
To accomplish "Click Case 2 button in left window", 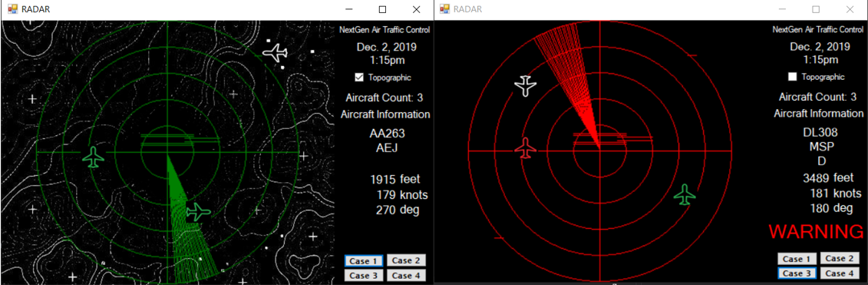I will point(406,260).
